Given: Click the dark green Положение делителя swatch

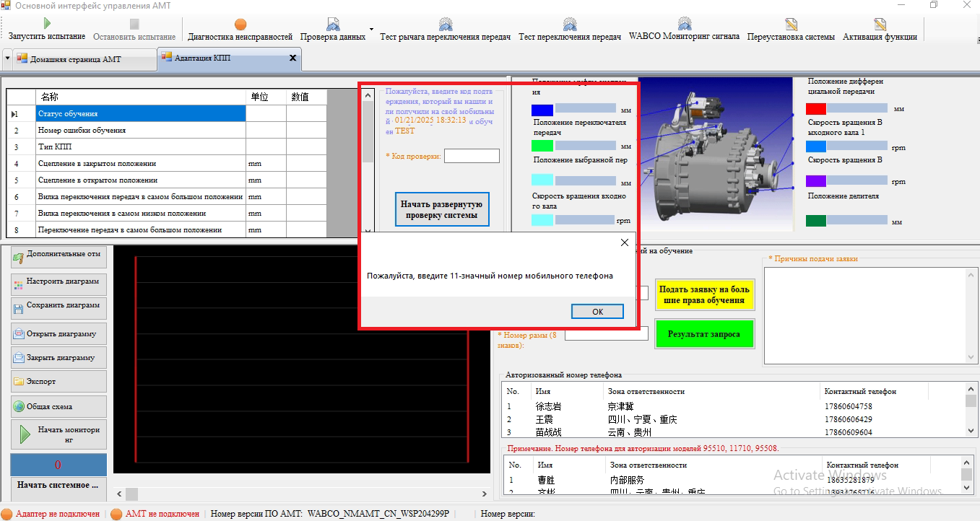Looking at the screenshot, I should pos(816,221).
